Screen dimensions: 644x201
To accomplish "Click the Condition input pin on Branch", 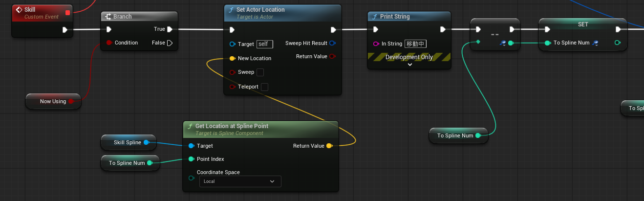I will [109, 43].
